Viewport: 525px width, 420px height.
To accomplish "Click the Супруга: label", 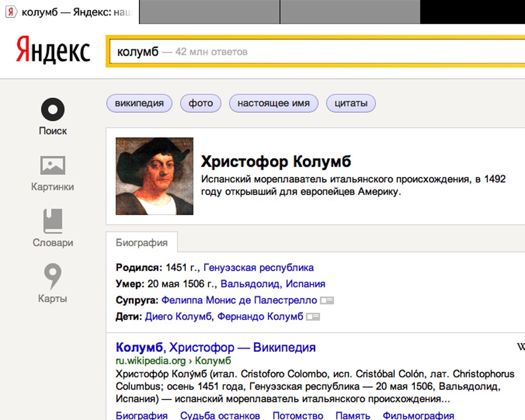I will (137, 300).
